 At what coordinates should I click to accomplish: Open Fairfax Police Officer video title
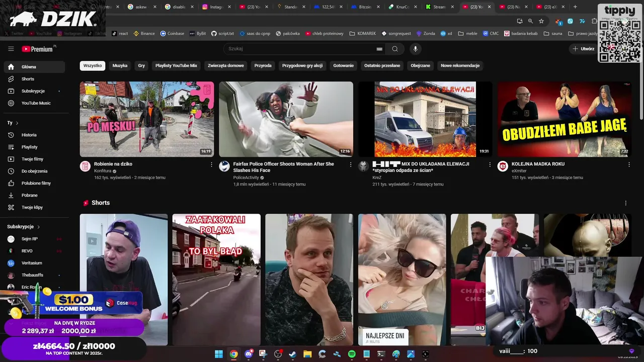[284, 167]
